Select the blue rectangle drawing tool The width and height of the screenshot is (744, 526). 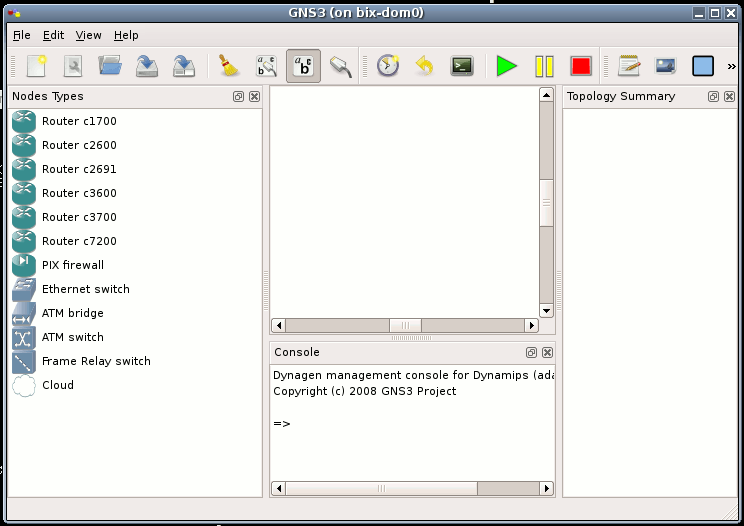[703, 66]
